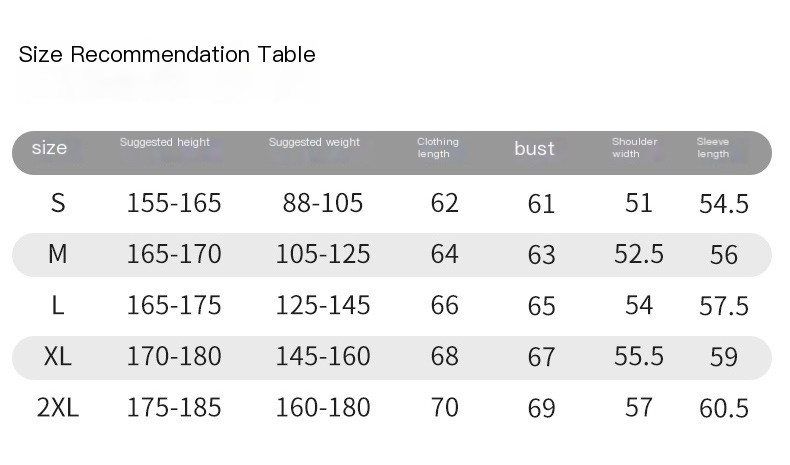Click bust value 67
The height and width of the screenshot is (465, 790).
tap(542, 357)
